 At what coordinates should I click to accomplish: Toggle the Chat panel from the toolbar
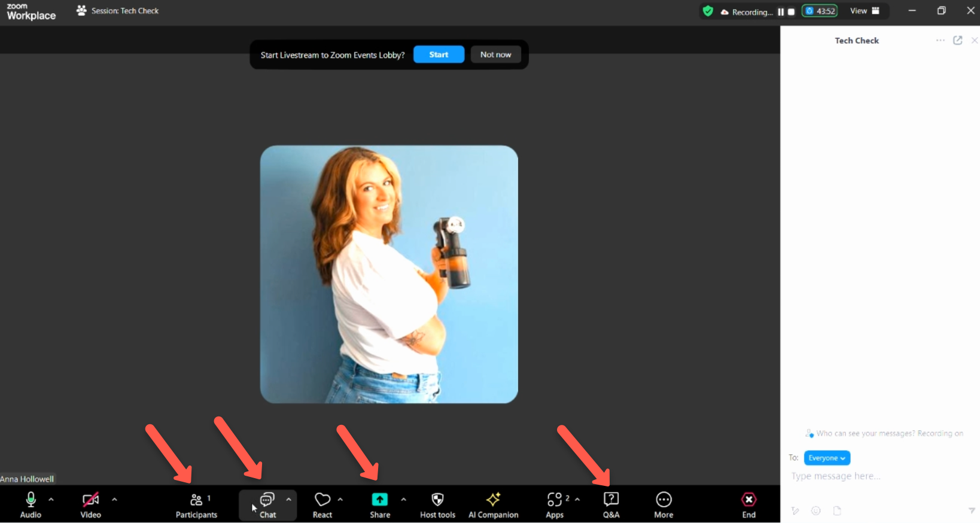coord(267,504)
